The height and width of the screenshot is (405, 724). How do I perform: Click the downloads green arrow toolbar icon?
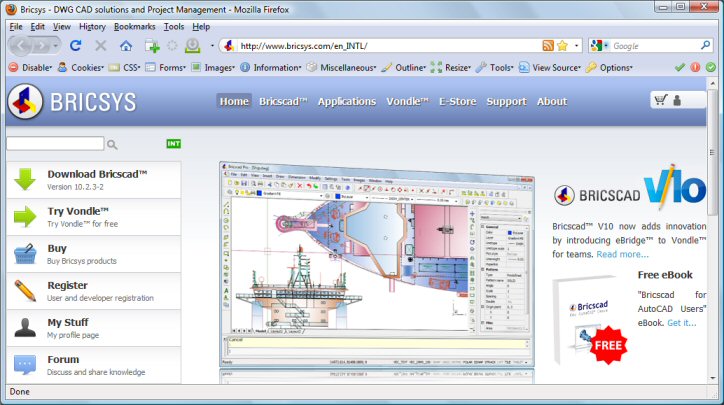pos(193,45)
